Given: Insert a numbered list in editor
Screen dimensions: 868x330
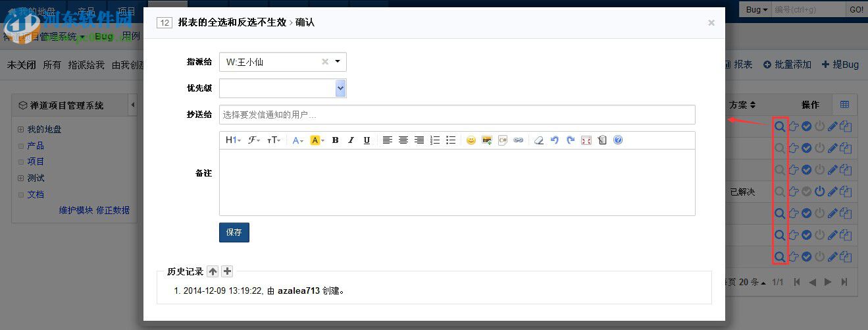Looking at the screenshot, I should 435,140.
